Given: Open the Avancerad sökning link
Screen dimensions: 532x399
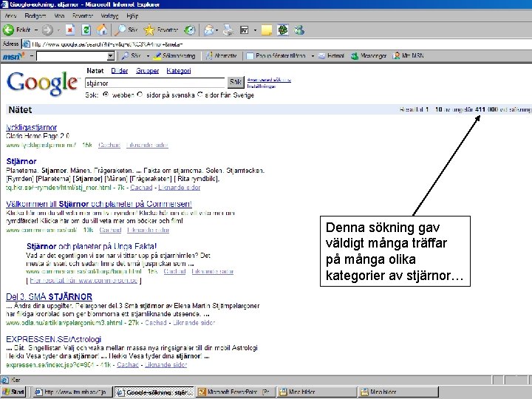Looking at the screenshot, I should pos(269,80).
